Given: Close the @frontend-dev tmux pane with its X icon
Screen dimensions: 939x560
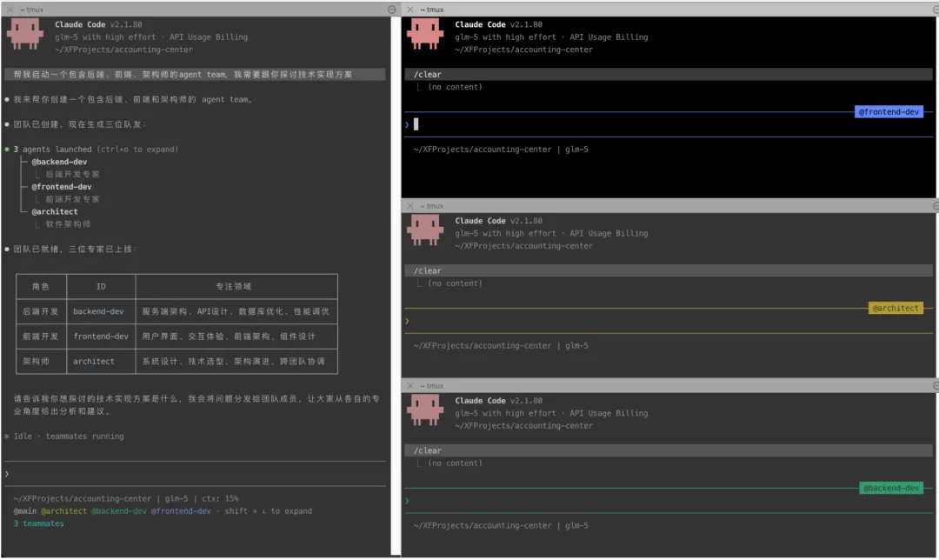Looking at the screenshot, I should pyautogui.click(x=410, y=10).
